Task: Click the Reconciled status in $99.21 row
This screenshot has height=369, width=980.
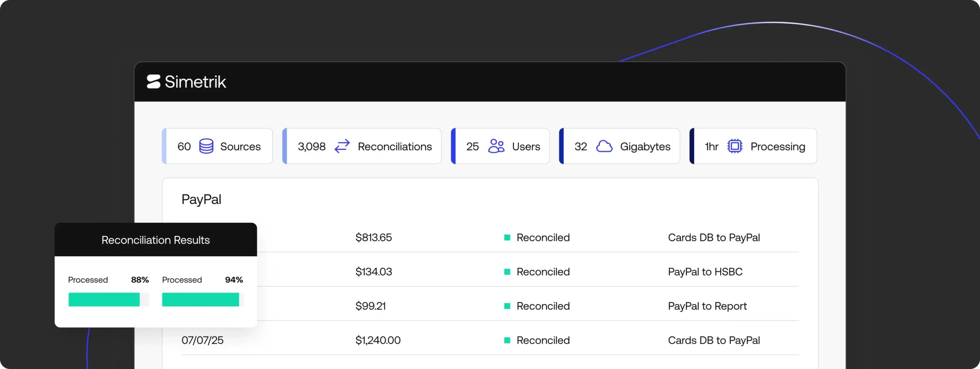Action: pos(543,306)
